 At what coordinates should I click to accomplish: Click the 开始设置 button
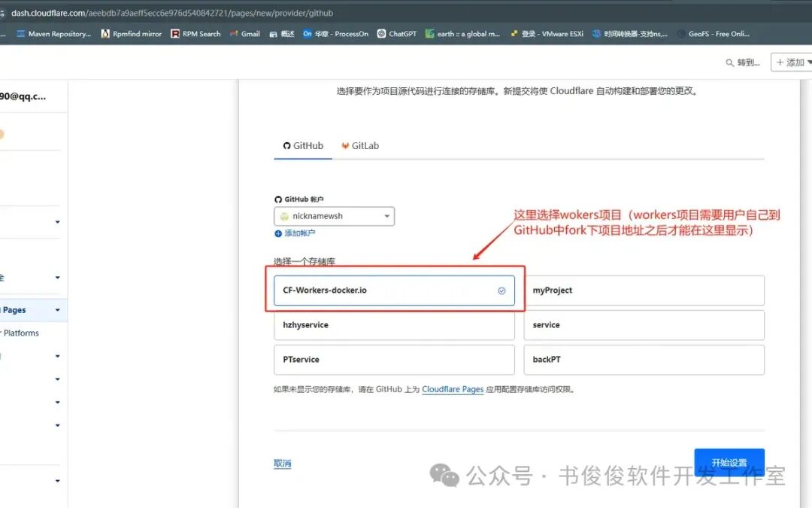point(729,462)
